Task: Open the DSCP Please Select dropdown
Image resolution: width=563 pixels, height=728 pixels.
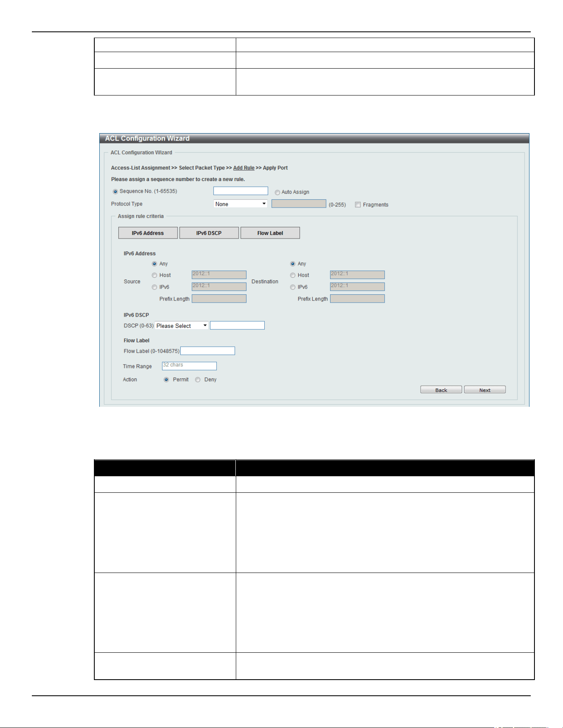Action: click(x=182, y=326)
